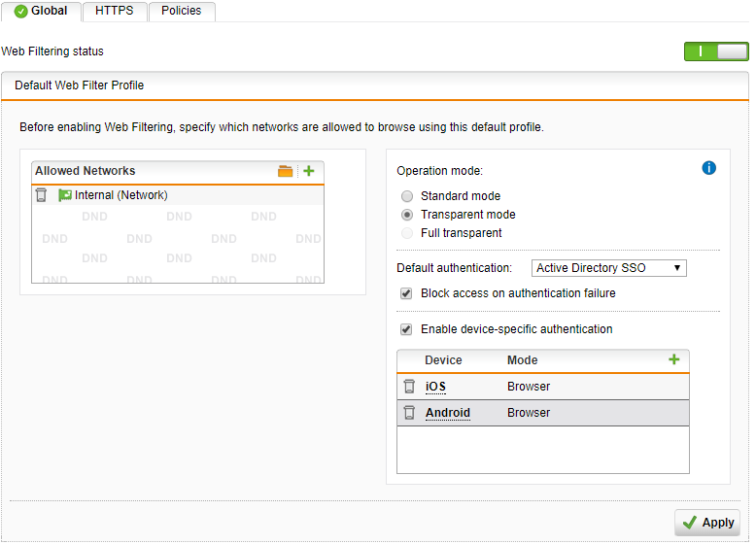Click the Apply button
Viewport: 756px width, 544px height.
(707, 523)
